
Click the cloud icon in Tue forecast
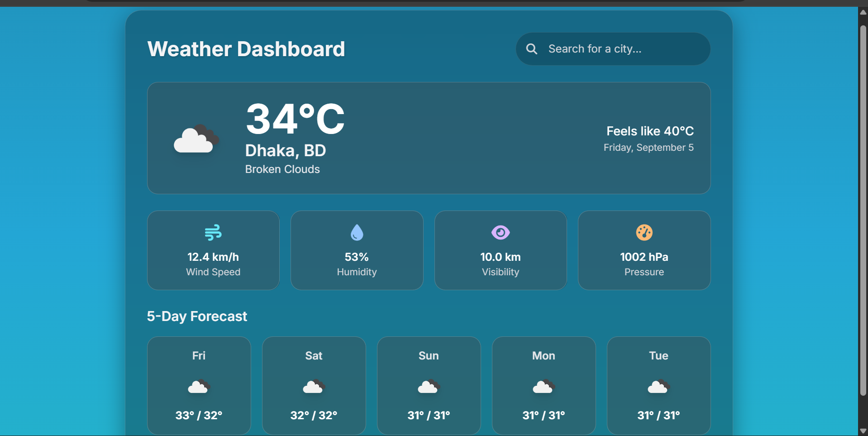point(659,387)
